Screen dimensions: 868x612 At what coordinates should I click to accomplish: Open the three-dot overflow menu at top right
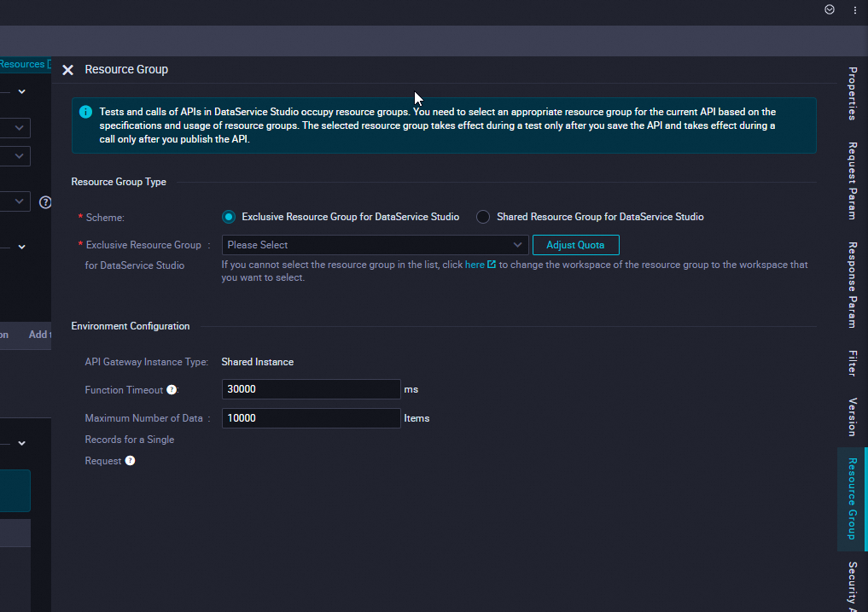click(855, 9)
